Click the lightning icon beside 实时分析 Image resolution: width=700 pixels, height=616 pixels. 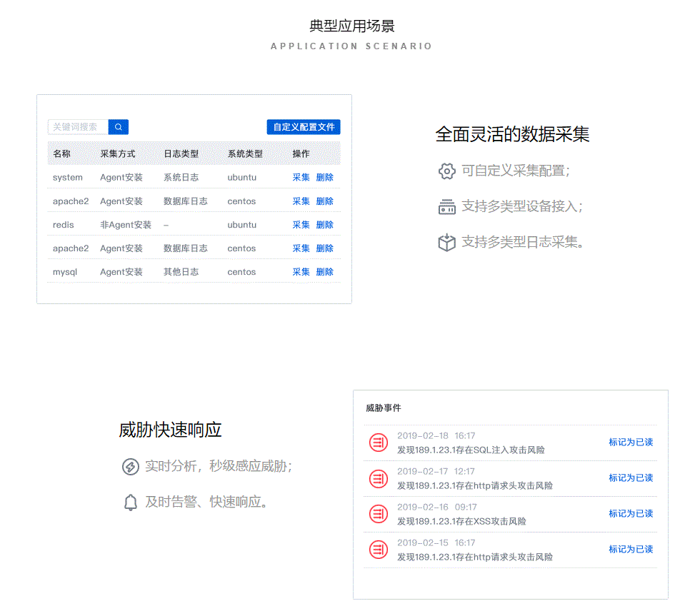130,467
